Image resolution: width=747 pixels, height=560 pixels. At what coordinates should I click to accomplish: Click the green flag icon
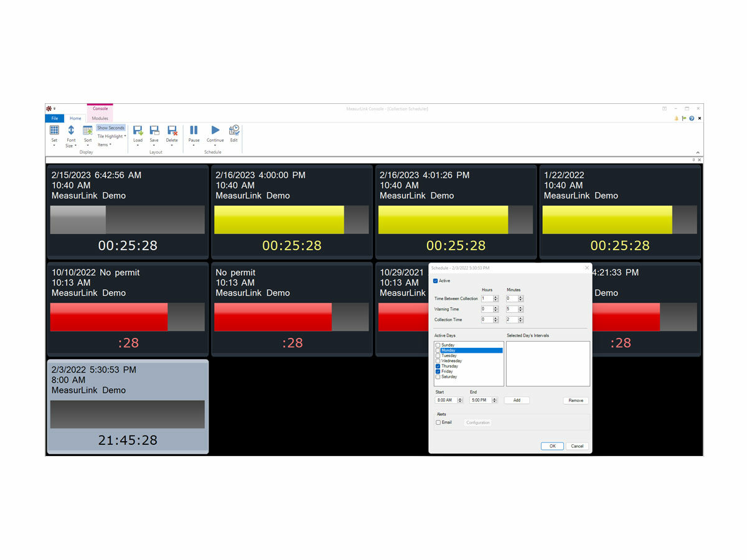684,118
